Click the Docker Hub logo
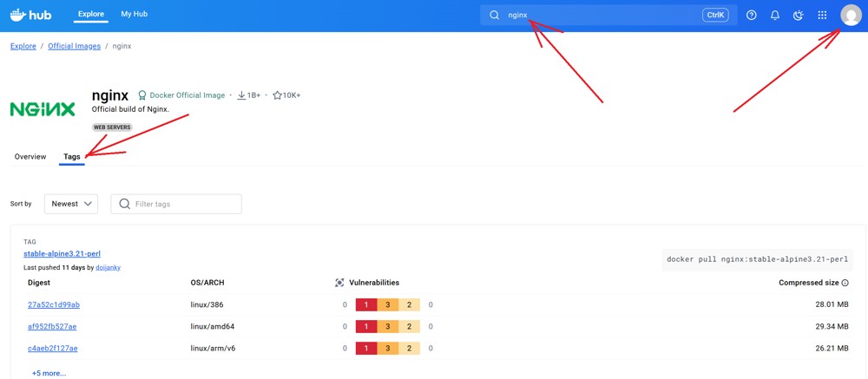The width and height of the screenshot is (868, 379). (x=30, y=15)
